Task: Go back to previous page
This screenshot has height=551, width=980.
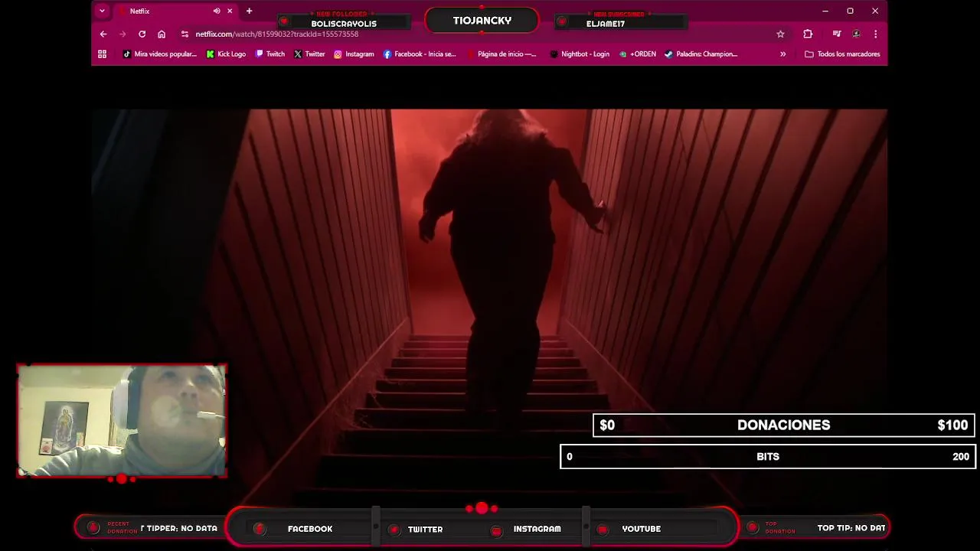Action: 103,34
